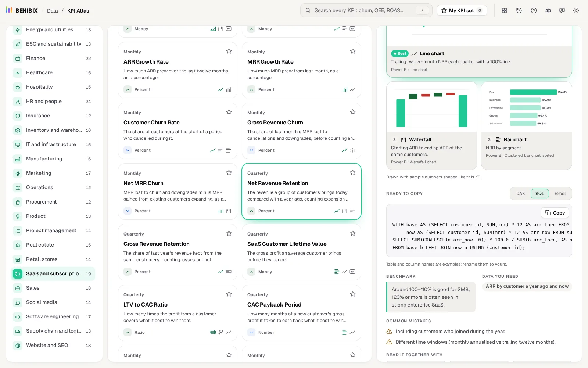Toggle up chevron on Gross Revenue Retention card
588x368 pixels.
(x=128, y=272)
